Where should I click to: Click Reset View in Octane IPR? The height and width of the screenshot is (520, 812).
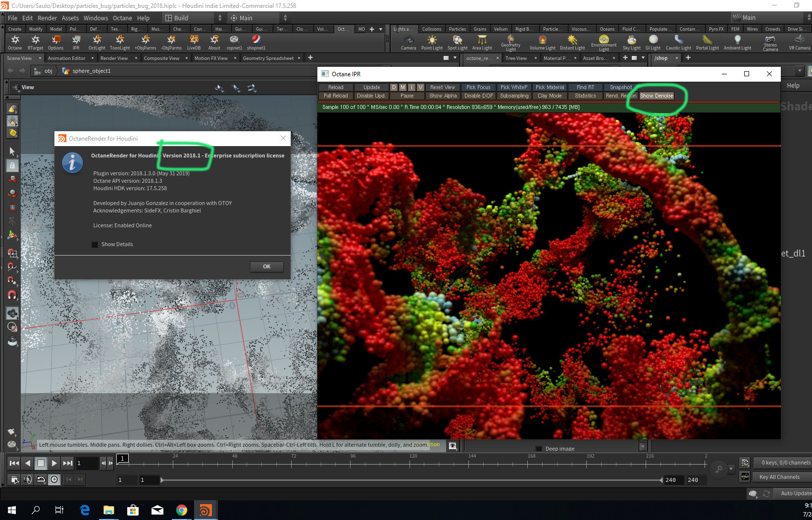pos(443,87)
